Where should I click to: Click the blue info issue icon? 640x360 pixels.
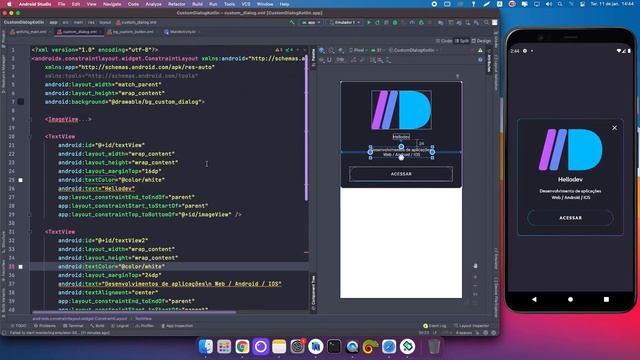coord(480,60)
